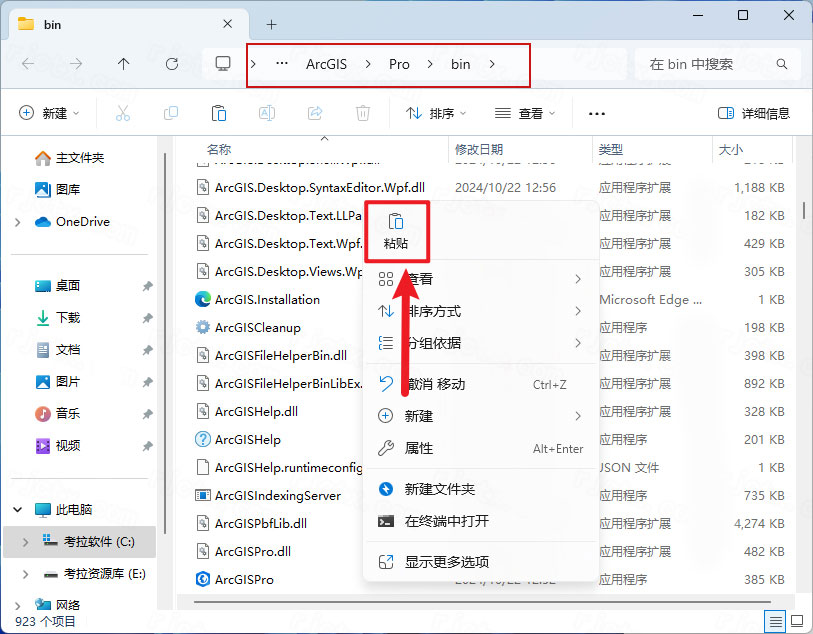This screenshot has width=813, height=634.
Task: Focus the 在 bin 中搜索 search box
Action: [718, 64]
